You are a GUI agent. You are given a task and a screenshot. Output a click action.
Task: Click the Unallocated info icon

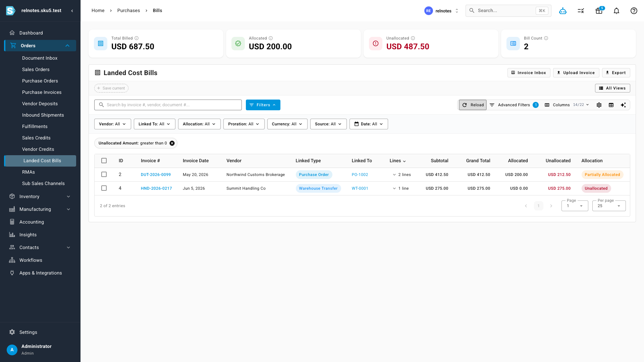click(413, 38)
